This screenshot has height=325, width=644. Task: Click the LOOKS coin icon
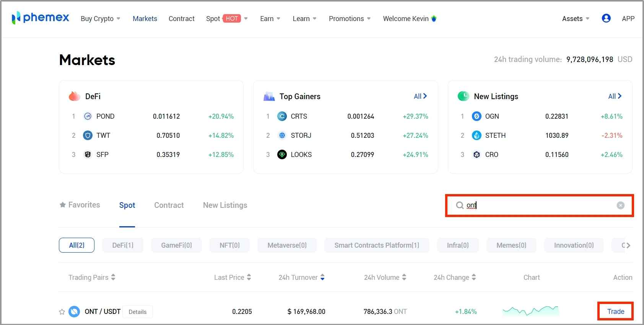282,155
